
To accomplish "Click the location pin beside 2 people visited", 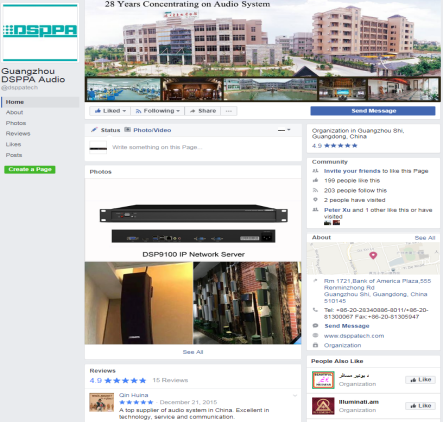I will [315, 200].
